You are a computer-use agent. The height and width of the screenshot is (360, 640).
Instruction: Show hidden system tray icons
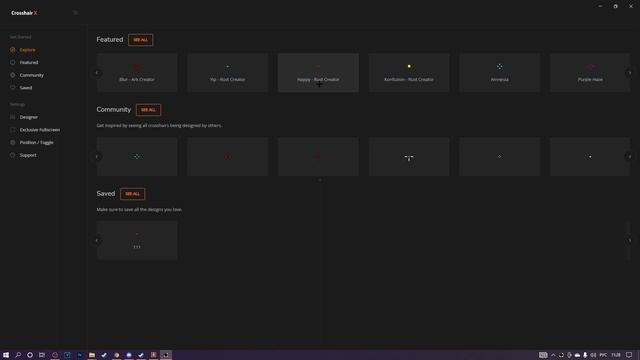click(x=553, y=355)
